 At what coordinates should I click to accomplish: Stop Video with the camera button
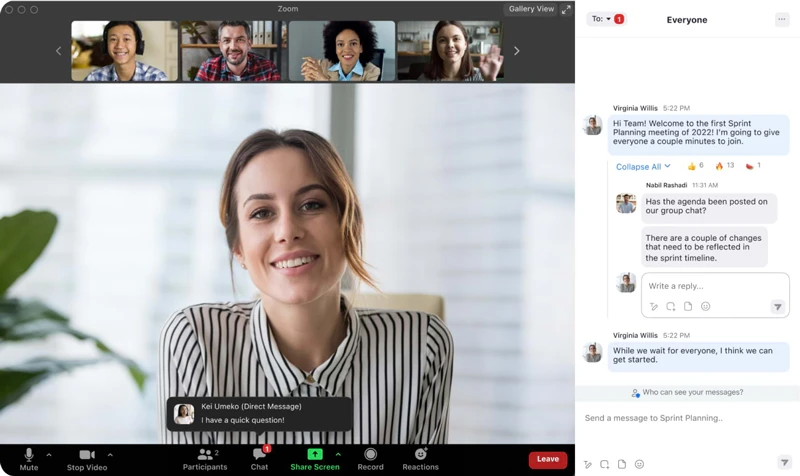coord(87,456)
